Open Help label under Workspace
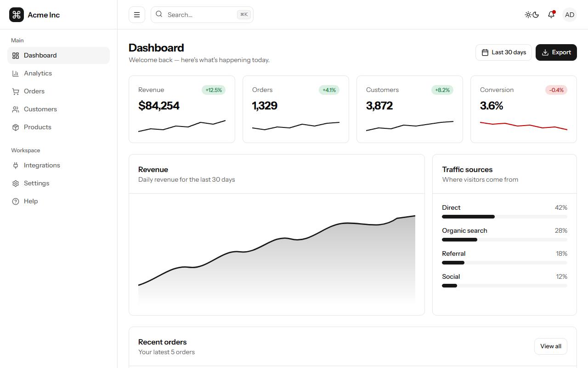Screen dimensions: 588x368 pos(31,201)
